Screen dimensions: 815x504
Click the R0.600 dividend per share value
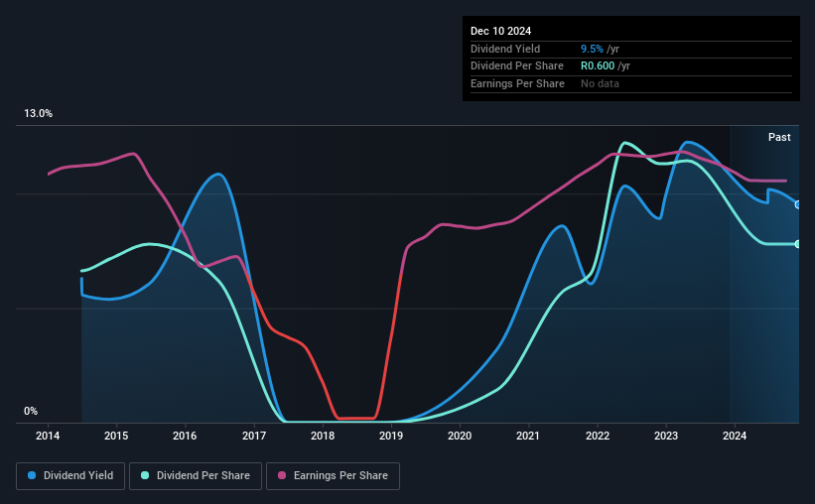pos(598,66)
